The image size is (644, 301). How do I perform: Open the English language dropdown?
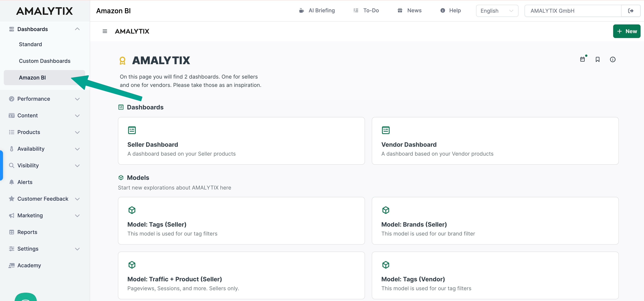coord(497,10)
